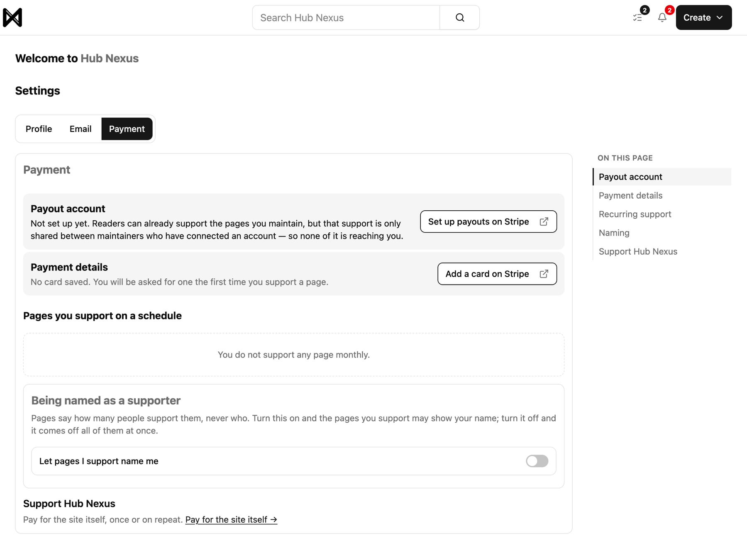Click the 'Payout account' card heading
Viewport: 747px width, 560px height.
[x=68, y=209]
